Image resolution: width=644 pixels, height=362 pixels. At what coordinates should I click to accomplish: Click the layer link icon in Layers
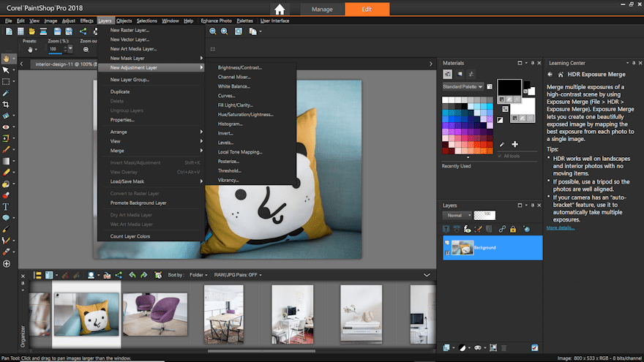(x=501, y=229)
